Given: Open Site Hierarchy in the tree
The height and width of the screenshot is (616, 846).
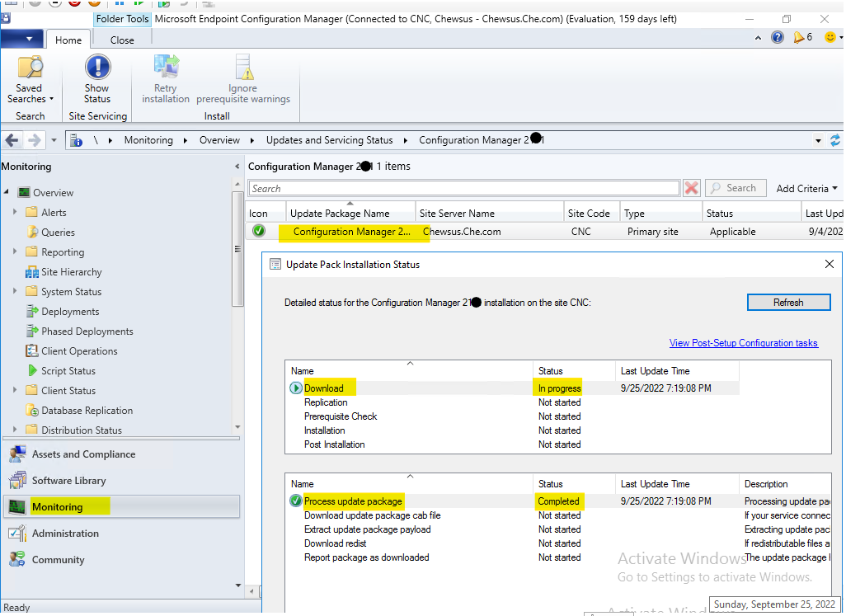Looking at the screenshot, I should pos(71,272).
